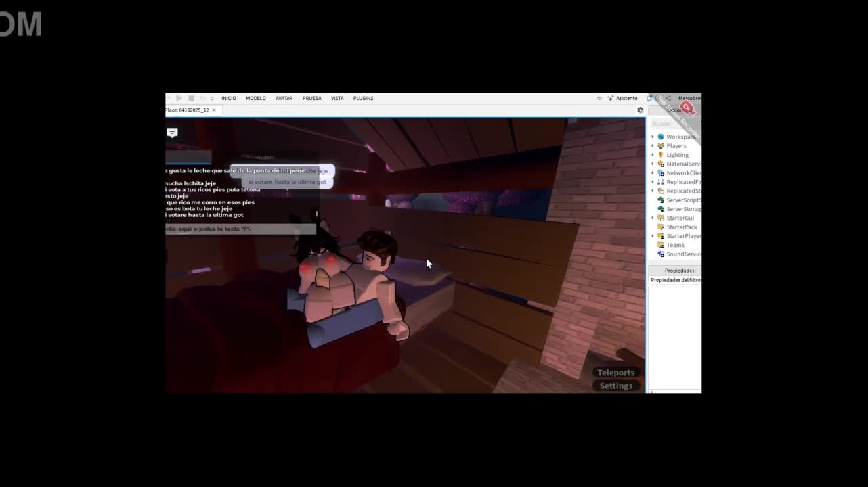Click the viewport settings gear icon
Image resolution: width=868 pixels, height=487 pixels.
point(641,110)
